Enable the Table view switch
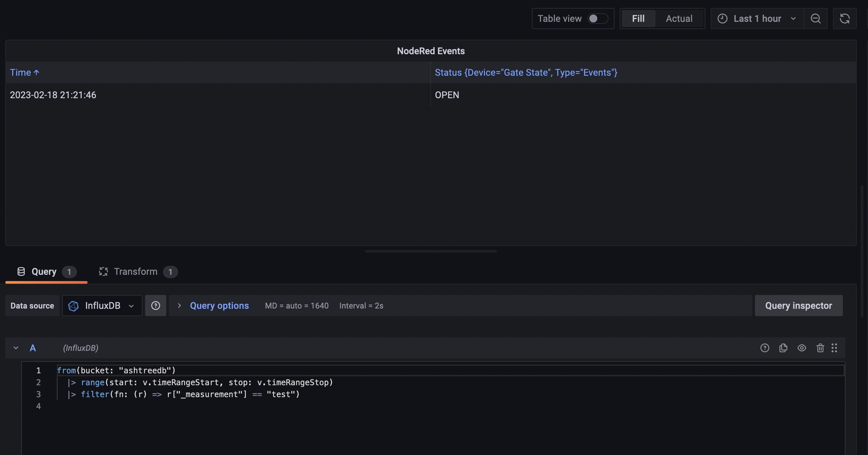 [597, 19]
